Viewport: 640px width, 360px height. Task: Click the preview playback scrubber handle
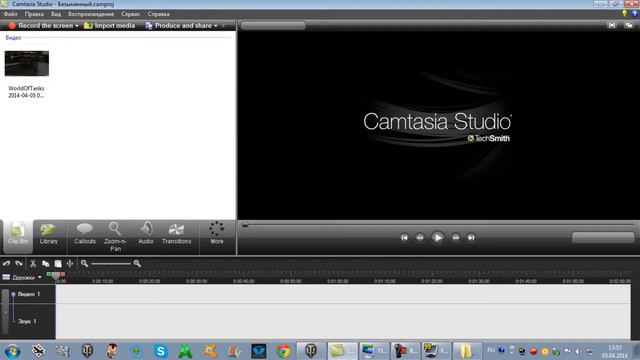pos(245,224)
